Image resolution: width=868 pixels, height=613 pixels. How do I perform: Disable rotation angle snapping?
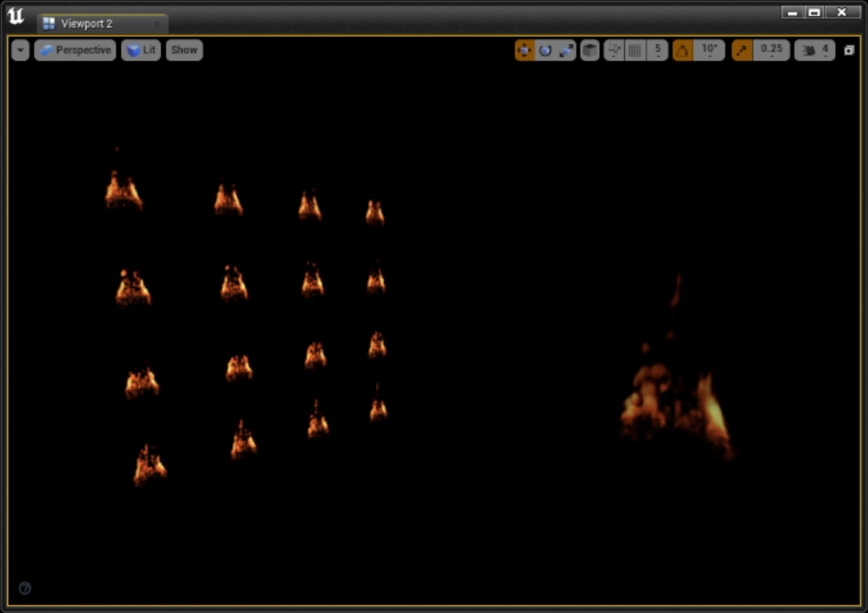[683, 50]
